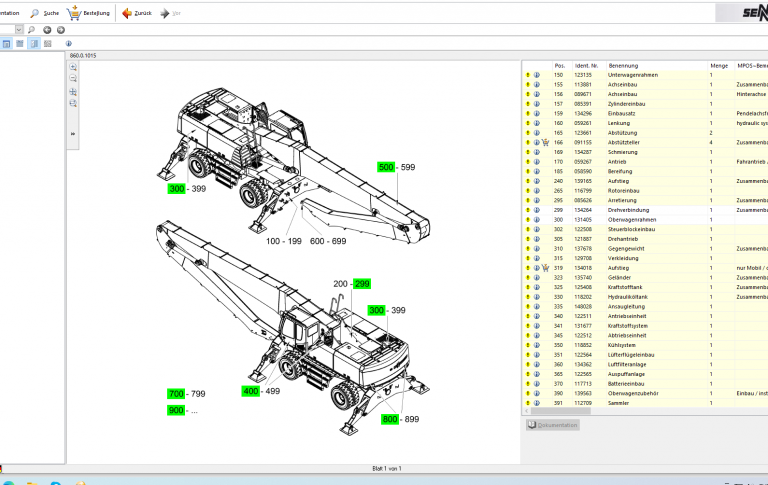Click the 500 - 599 hotspot label
Image resolution: width=768 pixels, height=485 pixels.
(x=396, y=167)
